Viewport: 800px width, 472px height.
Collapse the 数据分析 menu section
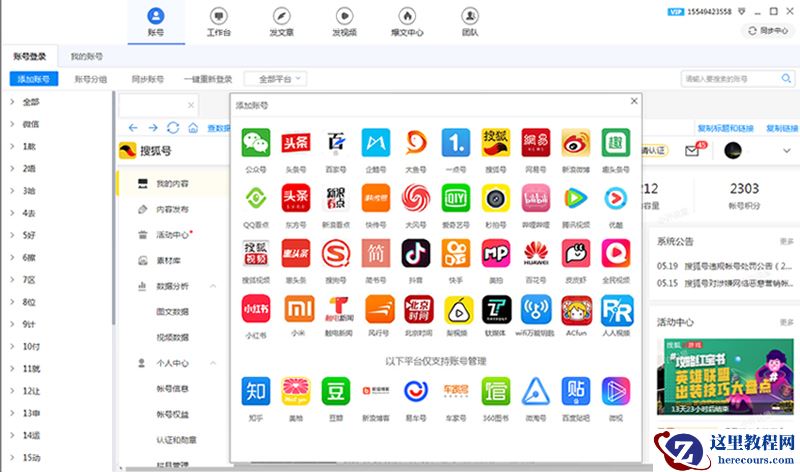pos(213,286)
